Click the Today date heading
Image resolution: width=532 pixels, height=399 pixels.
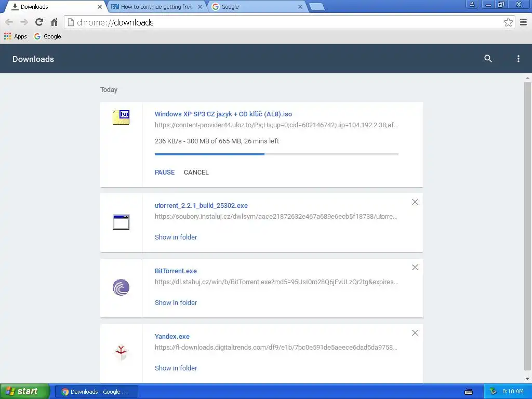[109, 89]
